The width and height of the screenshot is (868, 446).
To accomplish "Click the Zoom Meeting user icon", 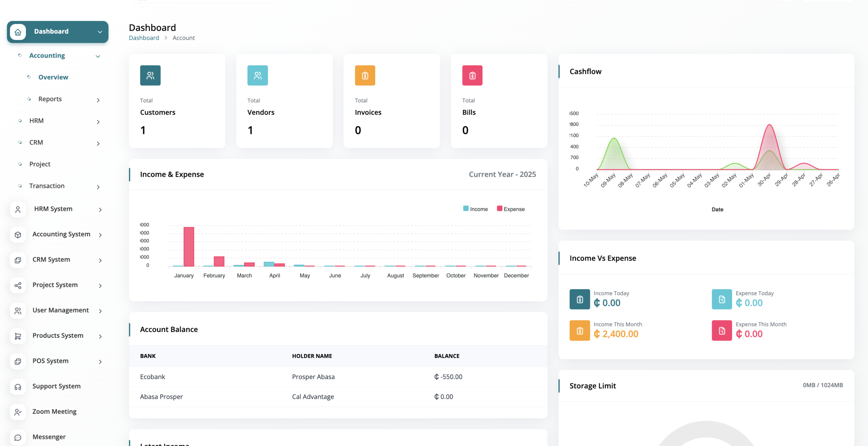I will click(x=18, y=412).
